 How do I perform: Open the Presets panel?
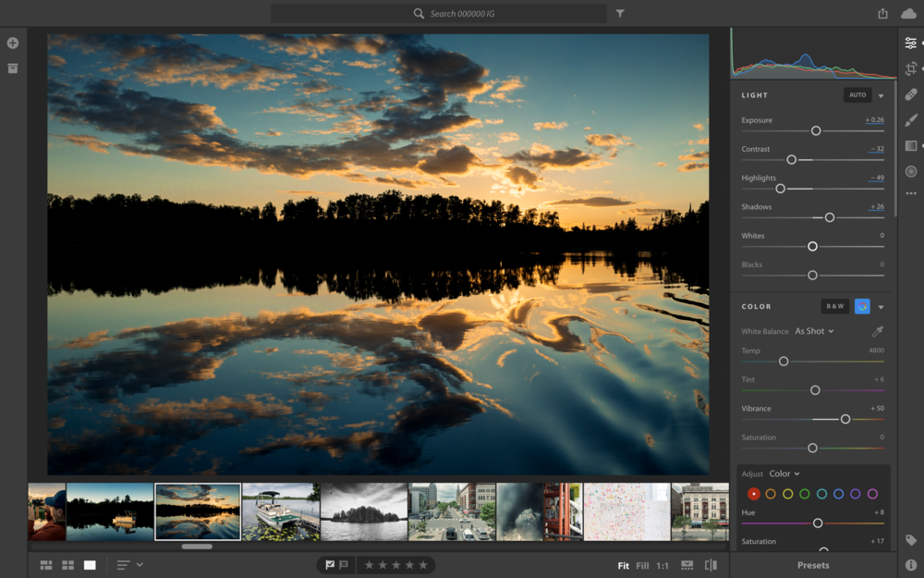[x=811, y=564]
